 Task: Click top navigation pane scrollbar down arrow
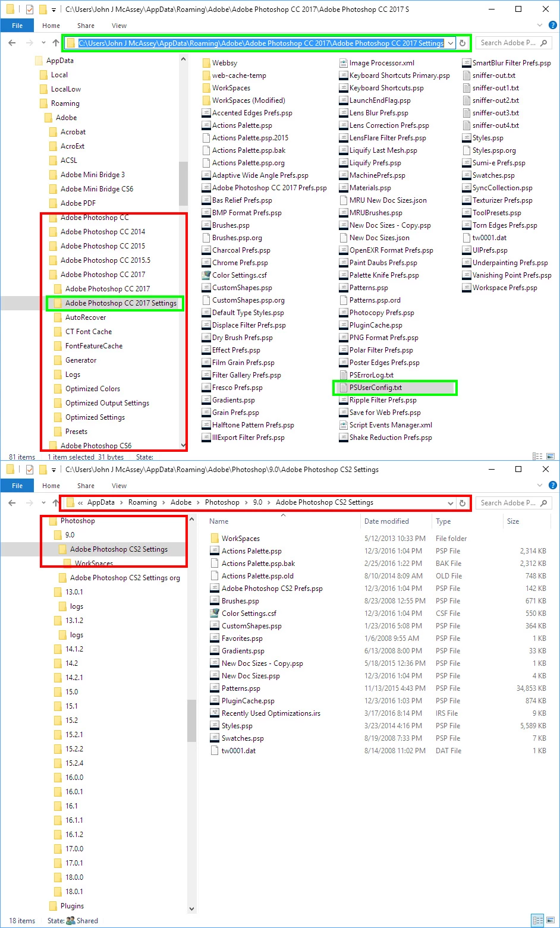(x=183, y=445)
